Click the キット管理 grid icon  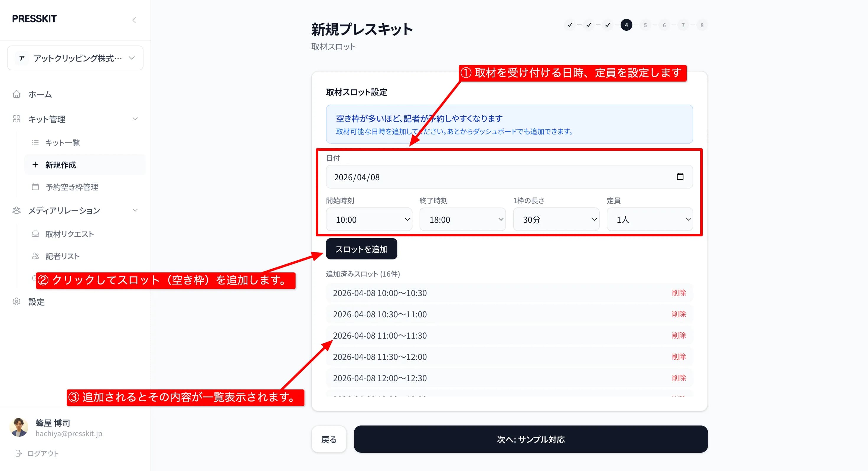[x=17, y=119]
